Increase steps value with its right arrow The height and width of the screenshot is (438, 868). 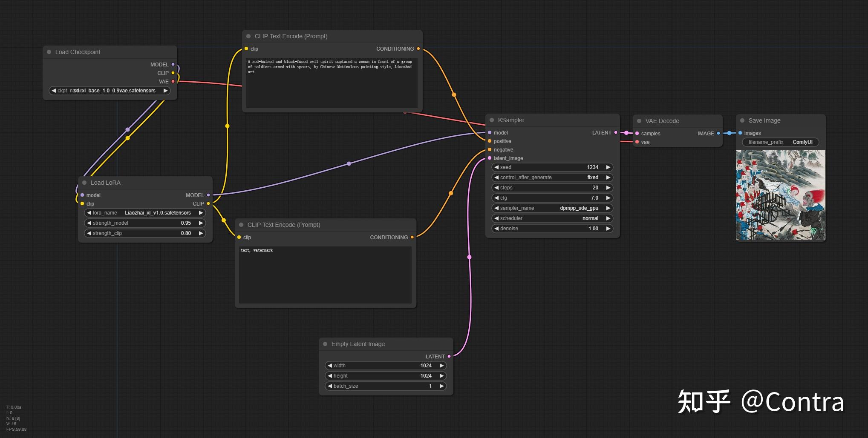tap(608, 187)
